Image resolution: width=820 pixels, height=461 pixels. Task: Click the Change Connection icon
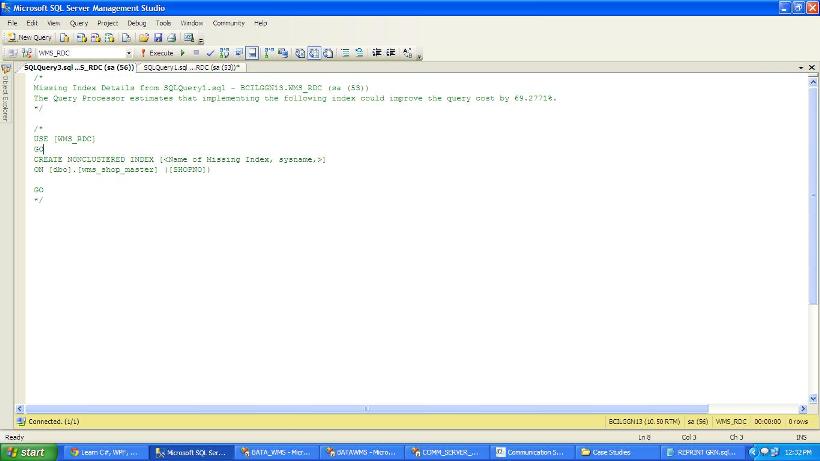tap(27, 53)
